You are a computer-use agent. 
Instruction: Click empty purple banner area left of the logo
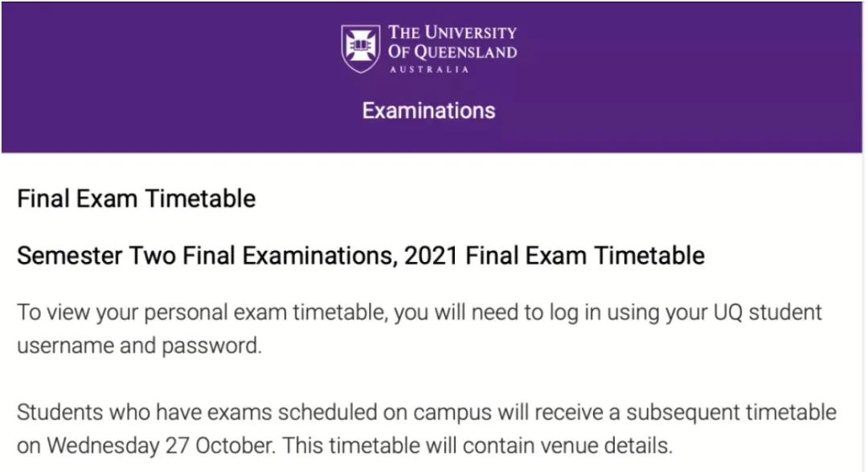[166, 77]
